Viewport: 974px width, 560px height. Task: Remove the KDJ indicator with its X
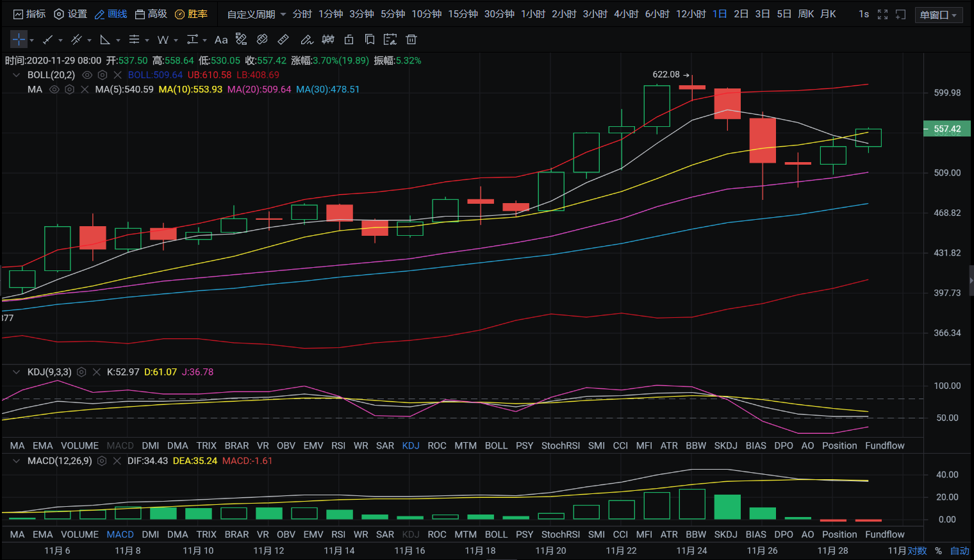click(97, 372)
